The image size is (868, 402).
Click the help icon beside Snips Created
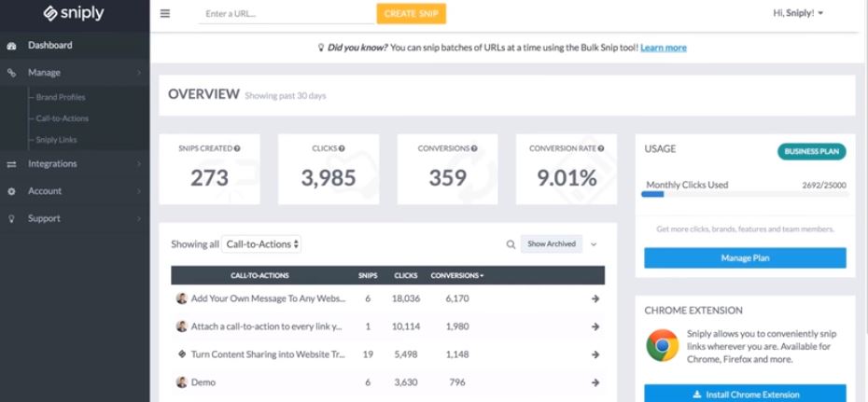[x=237, y=148]
